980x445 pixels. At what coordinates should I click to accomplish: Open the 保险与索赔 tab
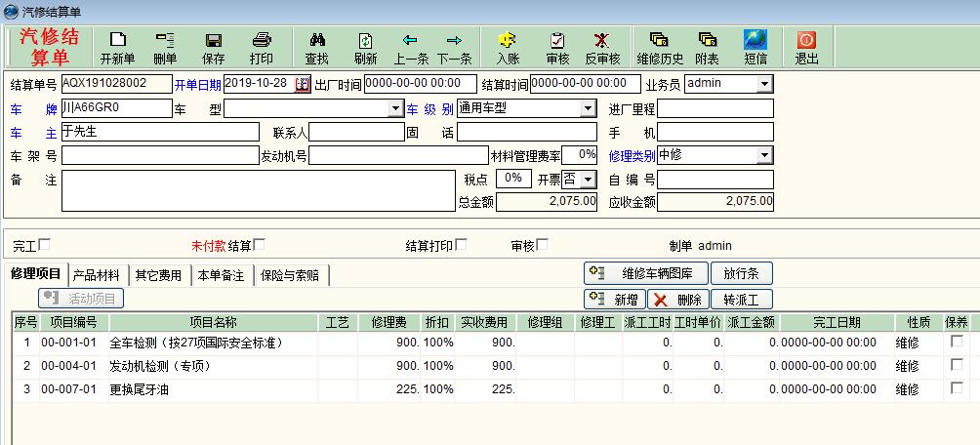291,276
